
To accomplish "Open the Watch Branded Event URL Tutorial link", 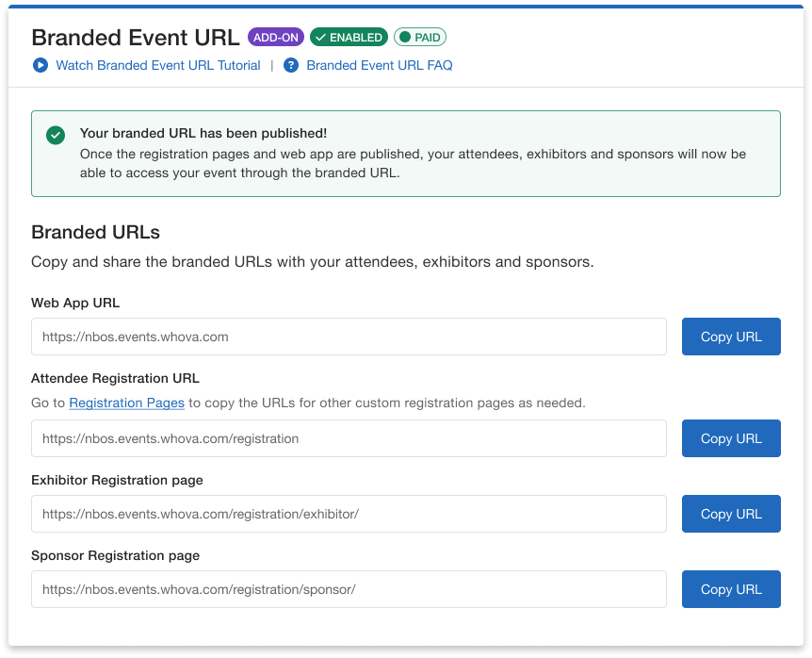I will (157, 65).
